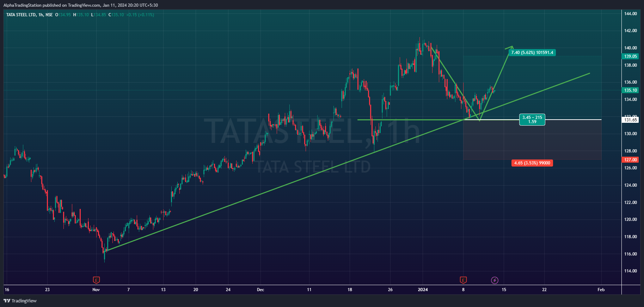
Task: Click the NSE exchange label in the legend
Action: tap(49, 15)
